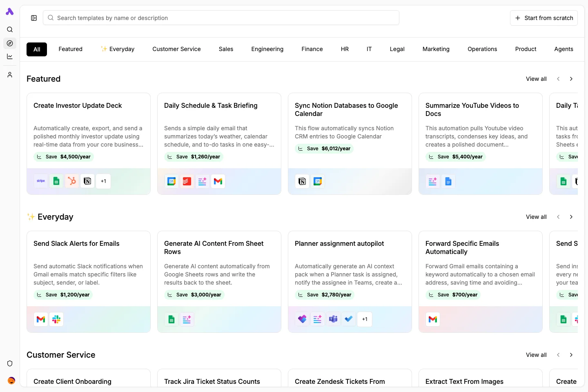Viewport: 588px width, 392px height.
Task: Click Google Sheets icon on Investor Update Deck card
Action: (56, 181)
